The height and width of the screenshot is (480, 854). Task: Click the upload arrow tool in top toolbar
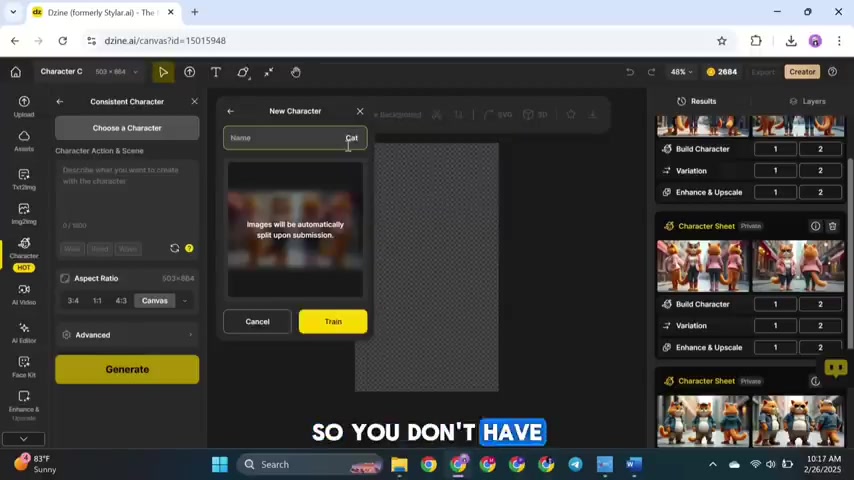point(190,72)
